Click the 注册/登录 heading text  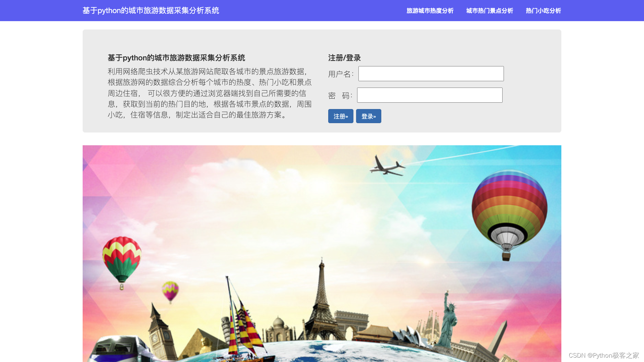(x=344, y=58)
